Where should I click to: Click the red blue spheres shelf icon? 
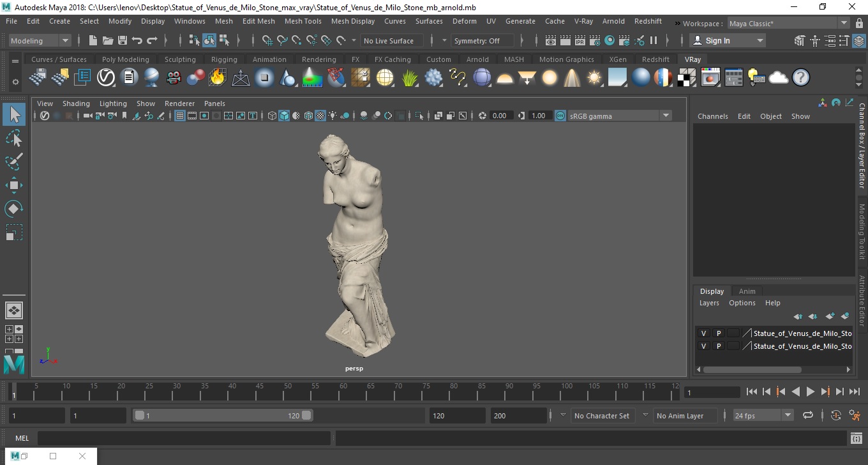point(196,78)
